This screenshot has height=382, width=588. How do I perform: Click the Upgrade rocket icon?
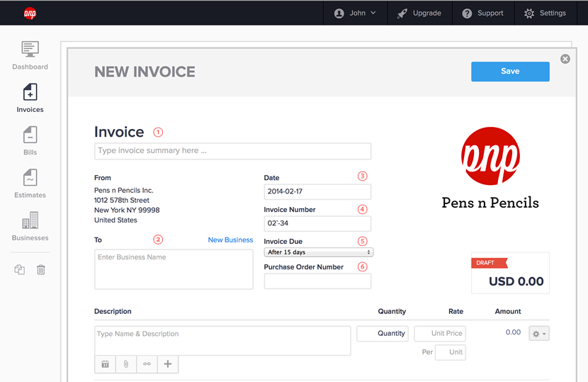402,13
